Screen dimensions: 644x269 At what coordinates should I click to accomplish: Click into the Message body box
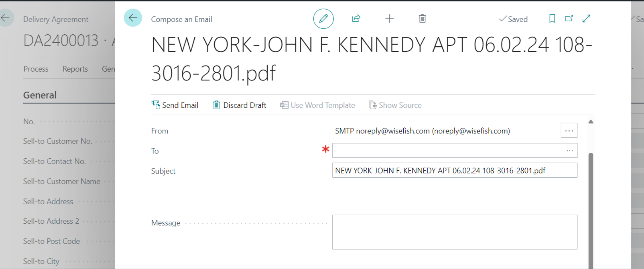(x=454, y=232)
